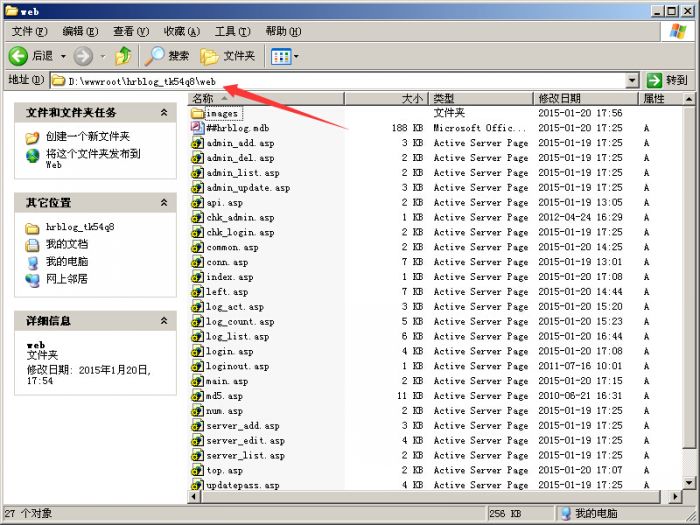The height and width of the screenshot is (525, 700).
Task: Open the Views dropdown button
Action: click(285, 56)
